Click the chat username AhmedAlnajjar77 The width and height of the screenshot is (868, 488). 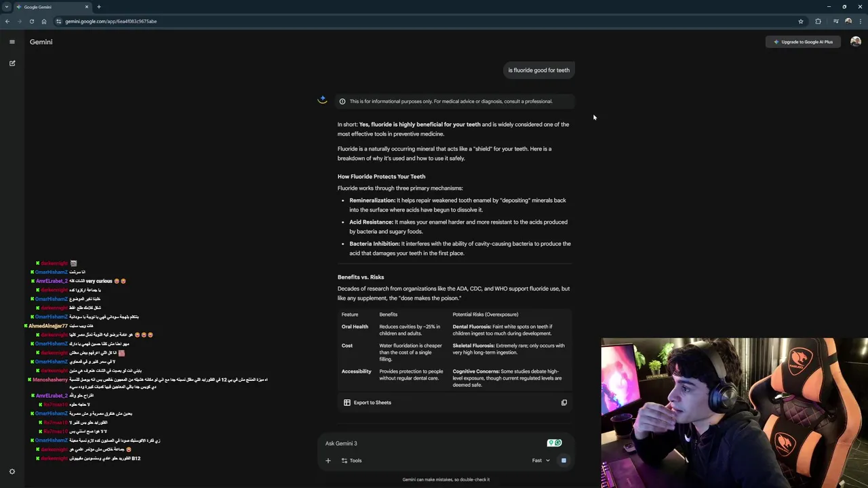[47, 326]
